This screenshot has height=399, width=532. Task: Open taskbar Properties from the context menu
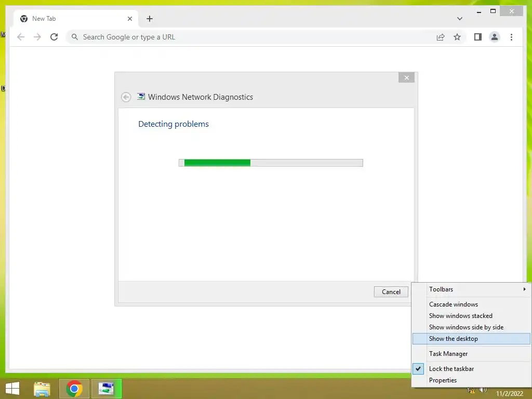[471, 380]
